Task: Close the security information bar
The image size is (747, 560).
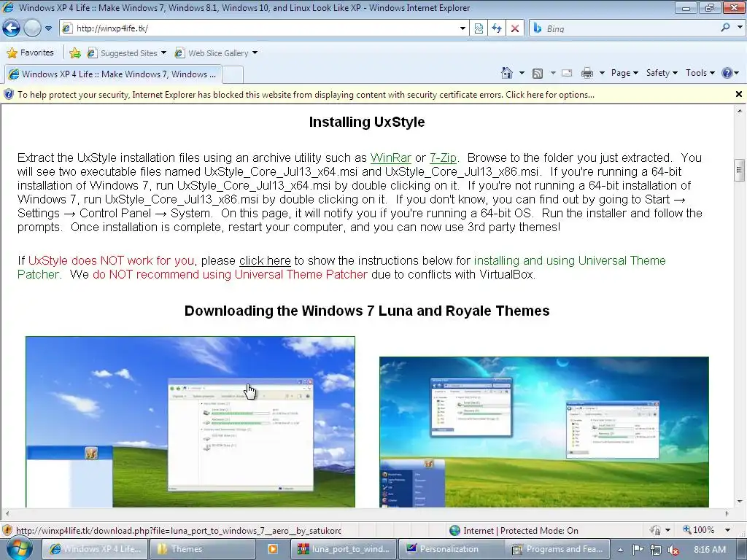Action: [738, 94]
